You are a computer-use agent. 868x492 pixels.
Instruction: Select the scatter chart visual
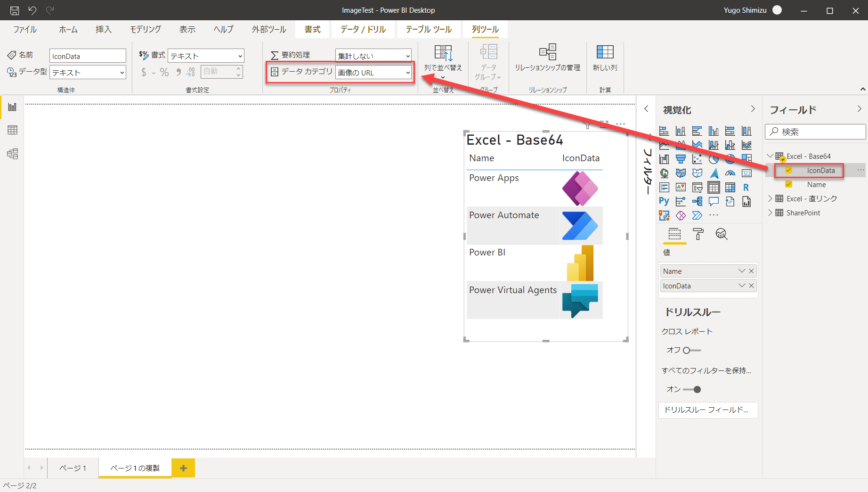point(697,159)
